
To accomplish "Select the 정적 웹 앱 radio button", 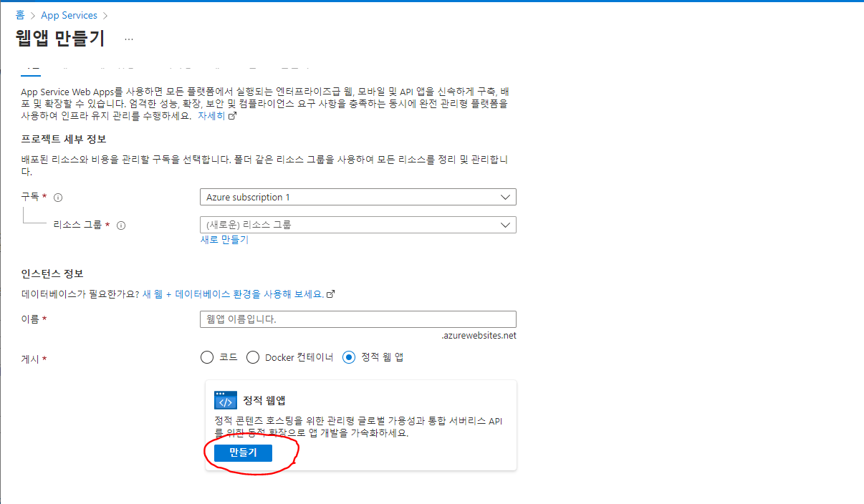I will 350,357.
